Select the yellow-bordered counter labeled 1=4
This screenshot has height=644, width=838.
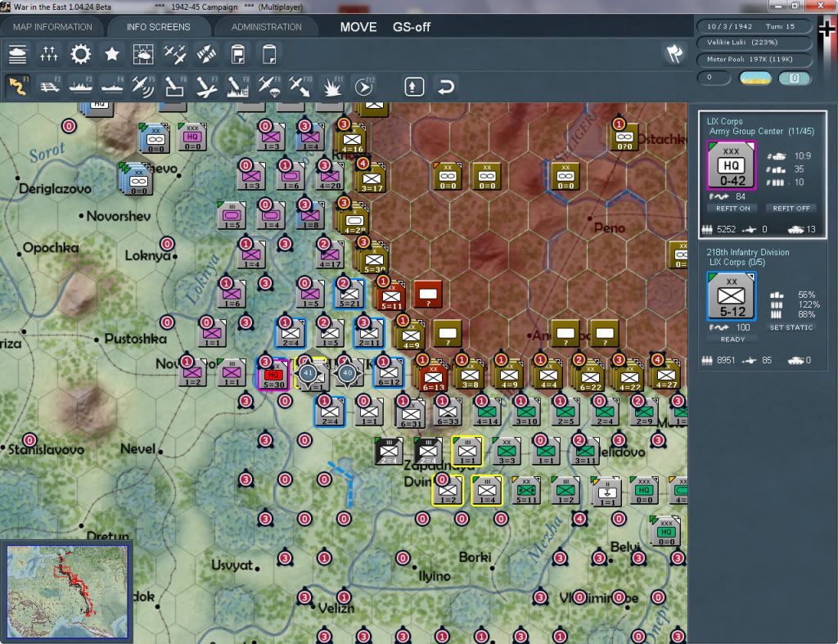click(x=486, y=491)
